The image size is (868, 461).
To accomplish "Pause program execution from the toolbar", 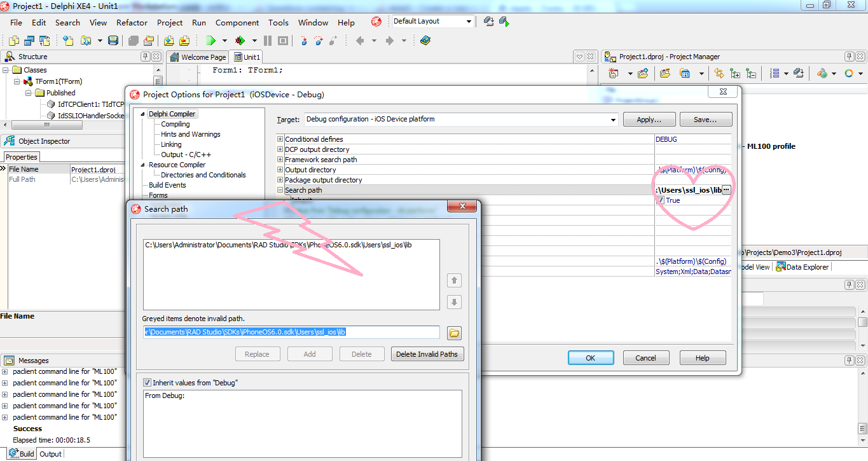I will click(x=267, y=40).
